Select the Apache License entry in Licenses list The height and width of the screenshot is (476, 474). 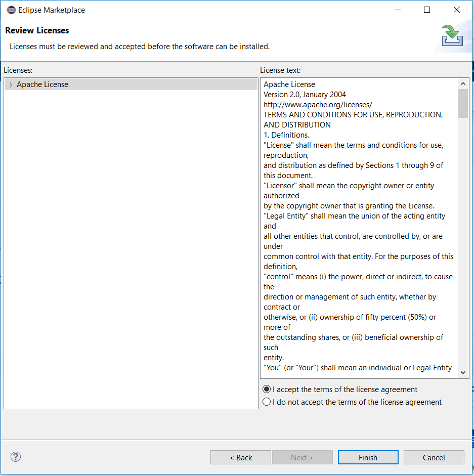coord(42,84)
